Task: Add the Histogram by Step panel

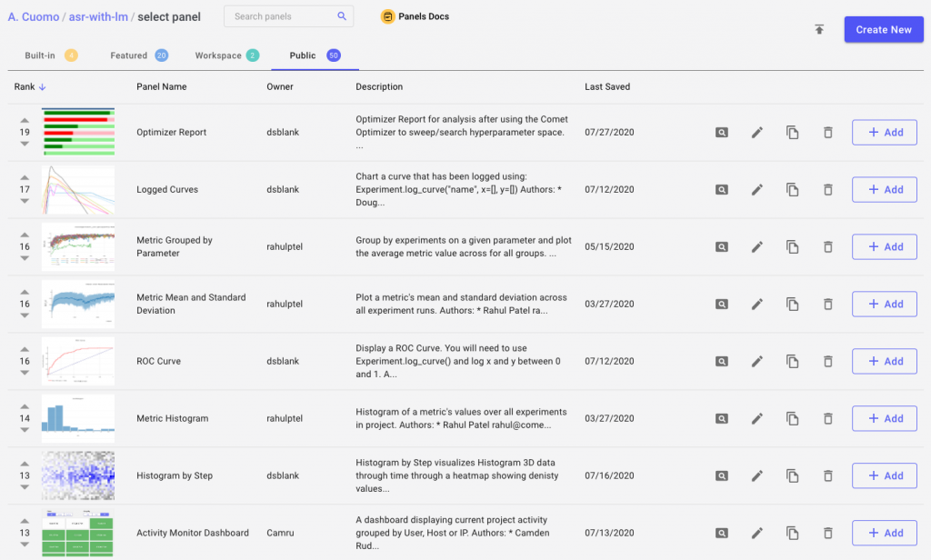Action: [x=884, y=475]
